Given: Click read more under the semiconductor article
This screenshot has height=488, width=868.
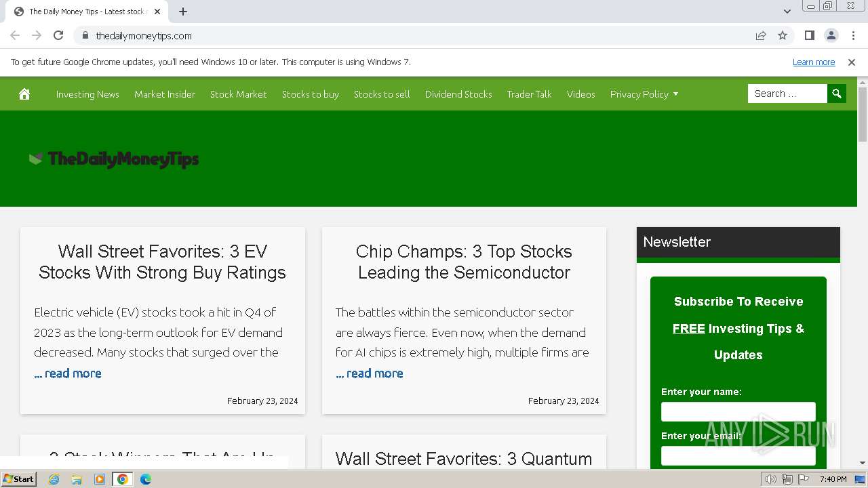Looking at the screenshot, I should [370, 373].
